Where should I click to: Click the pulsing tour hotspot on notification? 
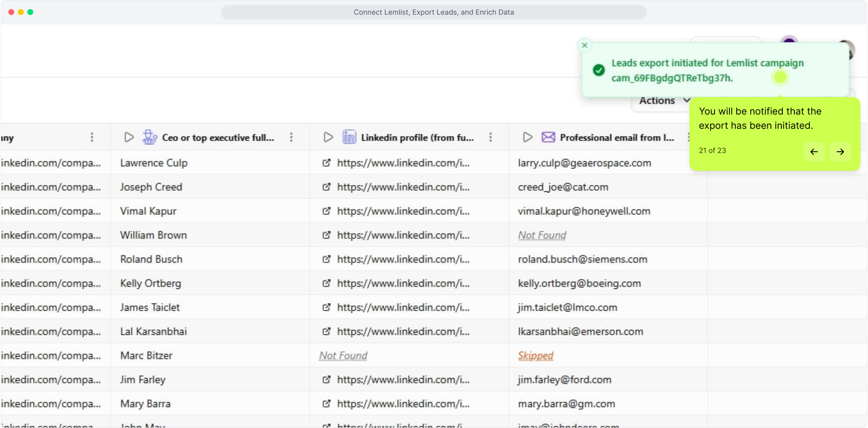click(780, 77)
